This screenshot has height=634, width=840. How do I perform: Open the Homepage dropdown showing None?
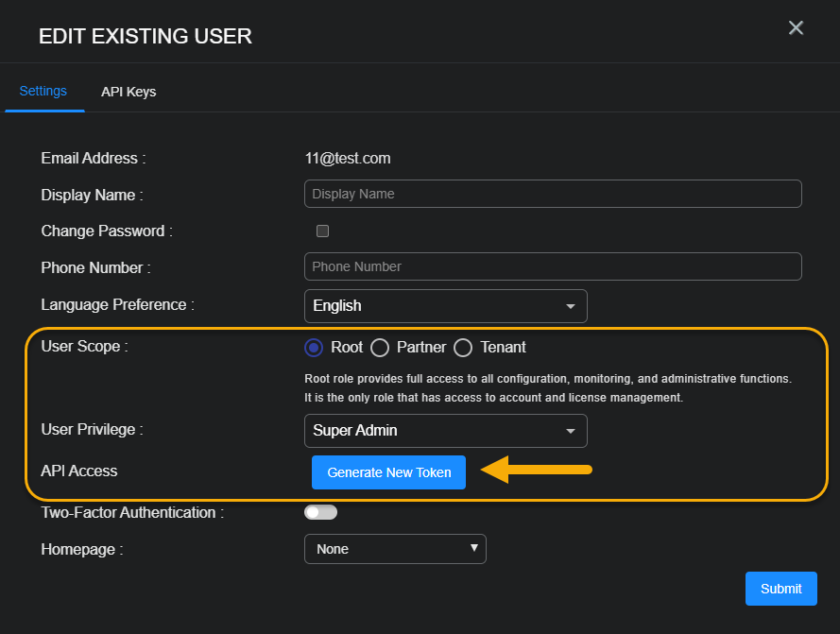click(x=395, y=549)
